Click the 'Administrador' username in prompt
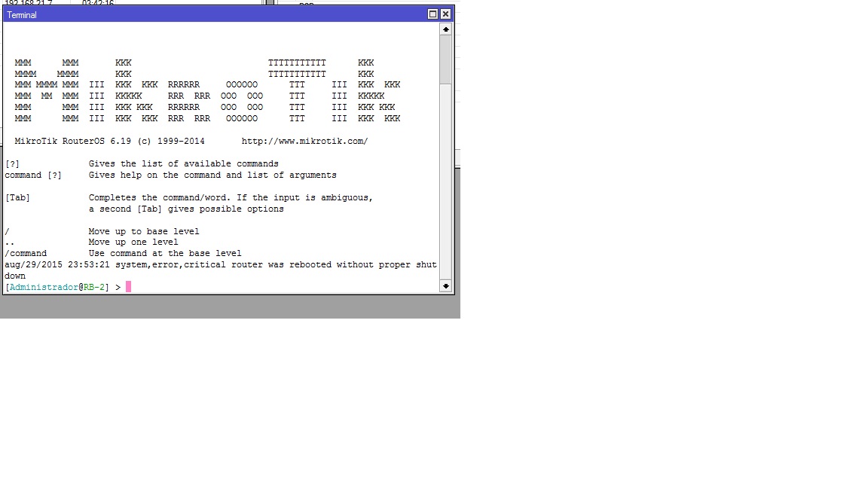 (x=44, y=287)
